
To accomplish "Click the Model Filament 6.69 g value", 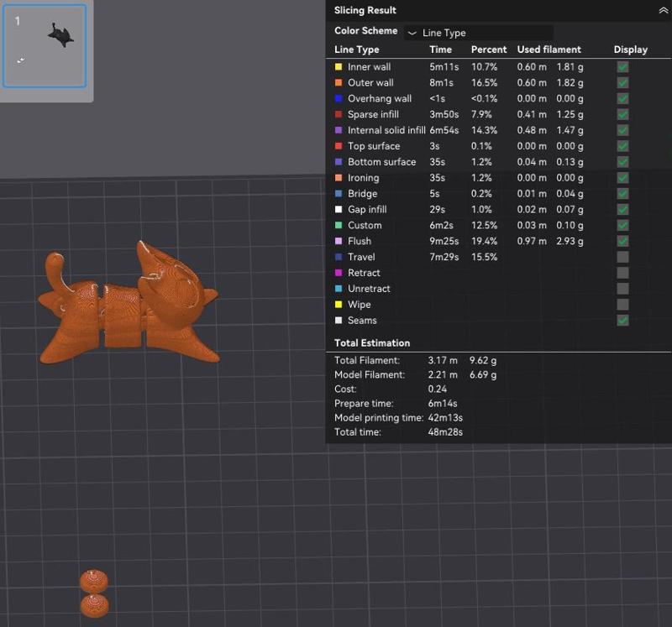I will 483,374.
